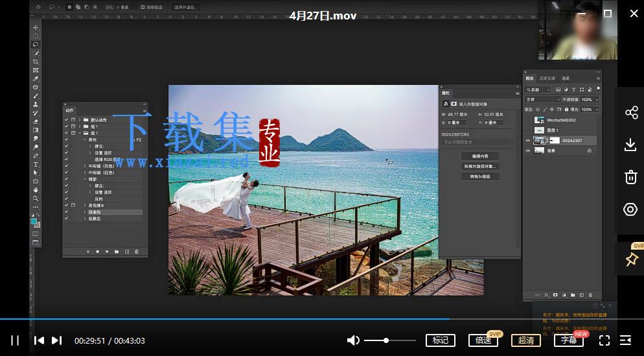Screen dimensions: 644x356
Task: Toggle checkmark for 中间调 (灰色) action
Action: 66,166
